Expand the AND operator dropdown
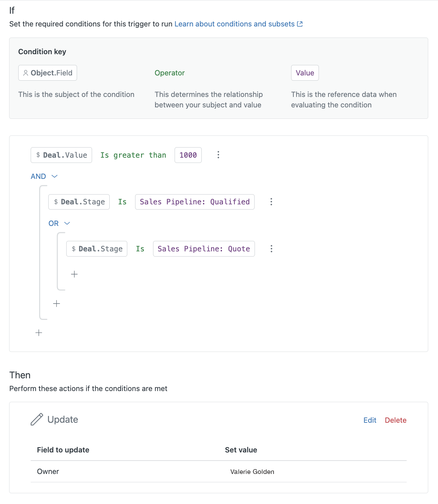Screen dimensions: 438x504 click(x=55, y=176)
